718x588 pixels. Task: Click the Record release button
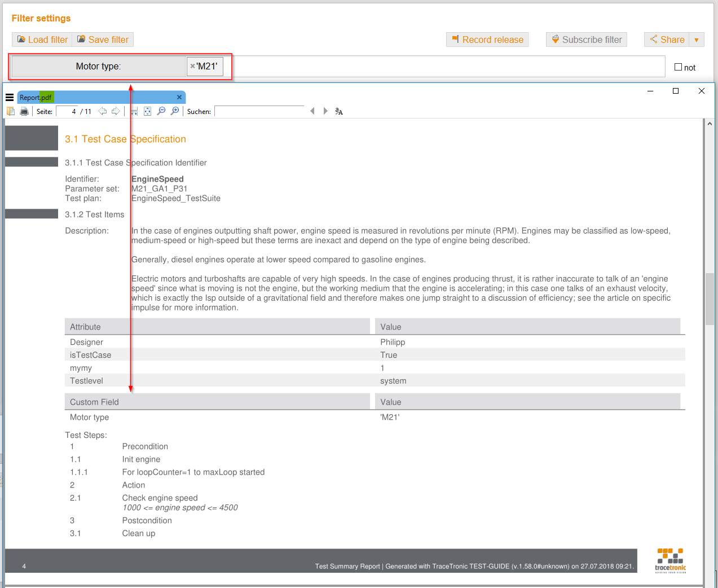[x=487, y=40]
